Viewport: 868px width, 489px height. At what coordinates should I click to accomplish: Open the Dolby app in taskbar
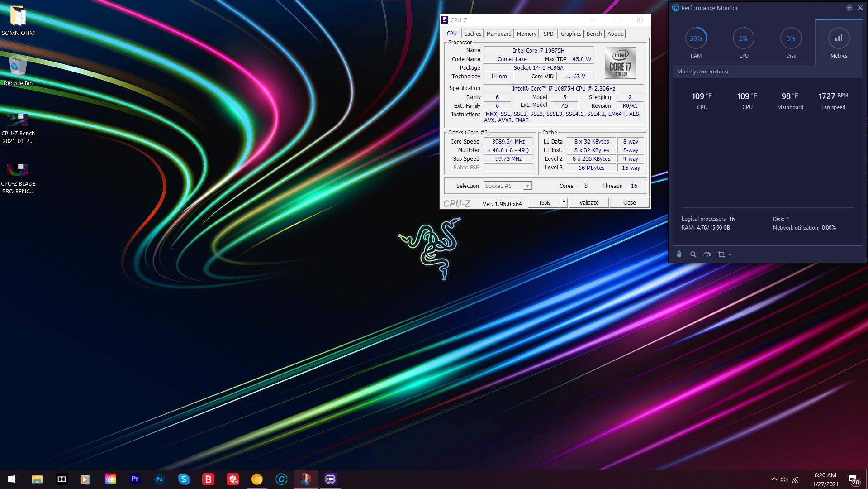pyautogui.click(x=62, y=479)
